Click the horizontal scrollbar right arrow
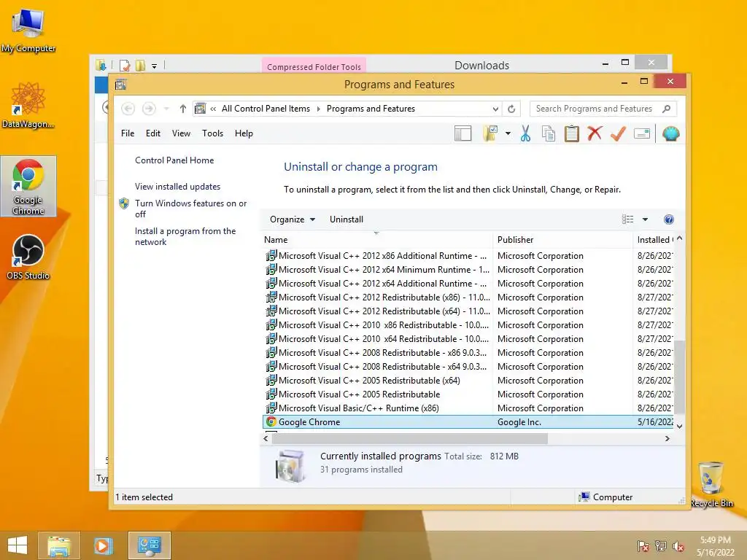Screen dimensions: 747x560 [667, 438]
